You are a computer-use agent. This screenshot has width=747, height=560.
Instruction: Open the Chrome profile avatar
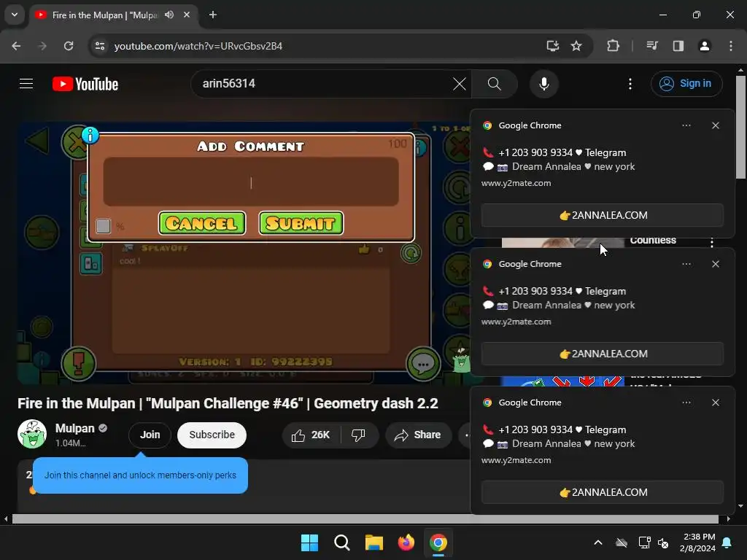(x=705, y=46)
